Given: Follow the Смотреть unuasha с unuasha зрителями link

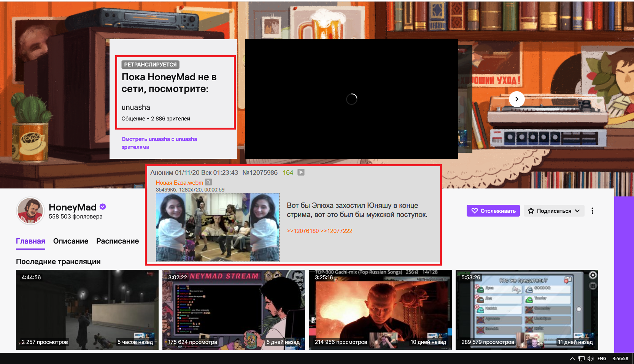Looking at the screenshot, I should tap(159, 143).
